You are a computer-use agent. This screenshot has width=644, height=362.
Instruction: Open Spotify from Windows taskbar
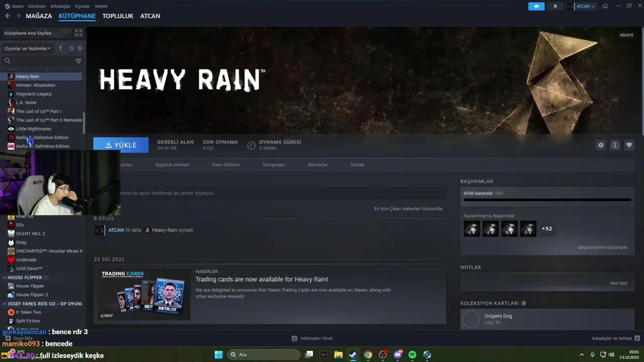[413, 354]
